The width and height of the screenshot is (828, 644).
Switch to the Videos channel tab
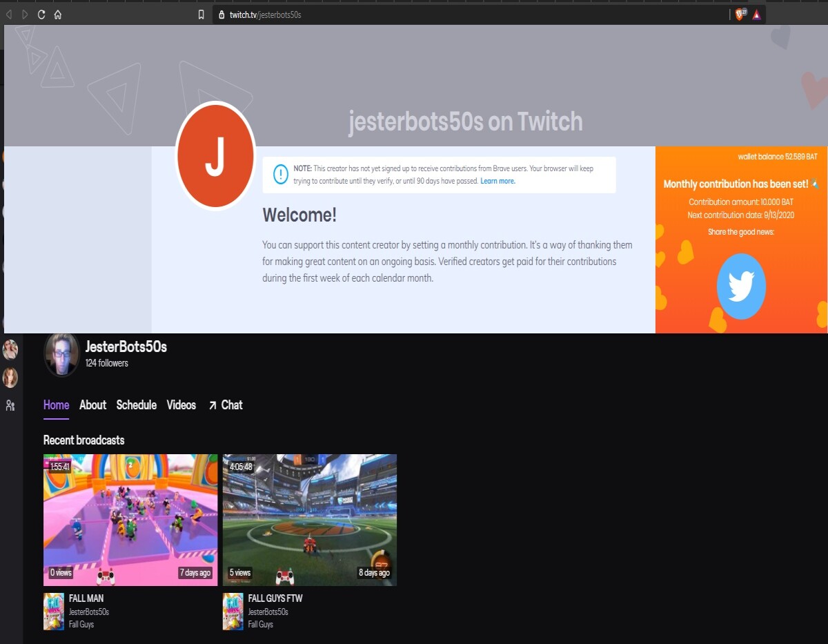click(181, 405)
